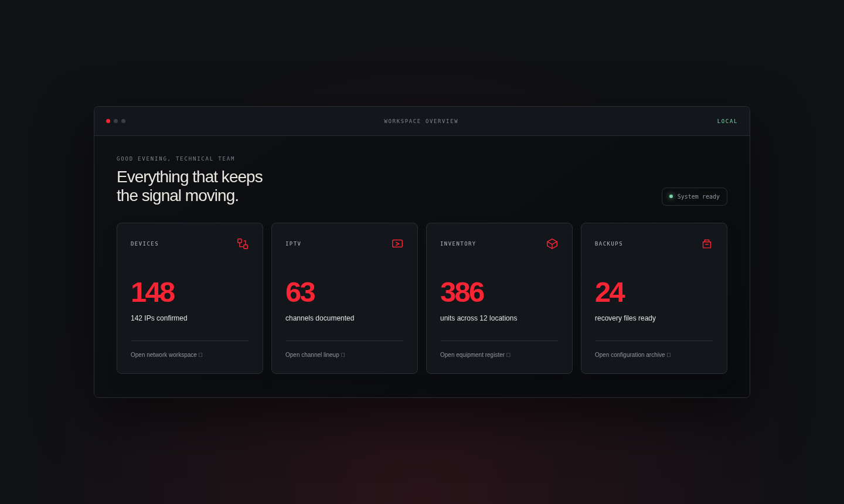Click the IPTV card label
Image resolution: width=844 pixels, height=504 pixels.
coord(293,244)
